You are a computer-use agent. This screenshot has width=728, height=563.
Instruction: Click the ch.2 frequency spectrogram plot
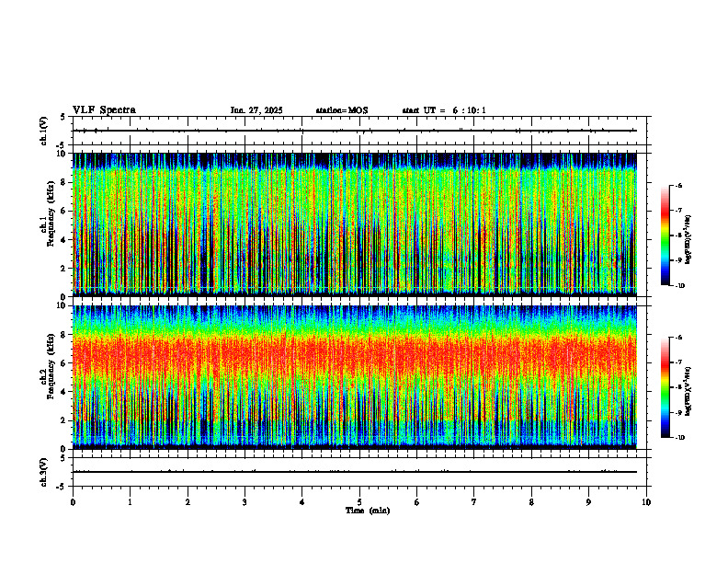click(x=355, y=377)
